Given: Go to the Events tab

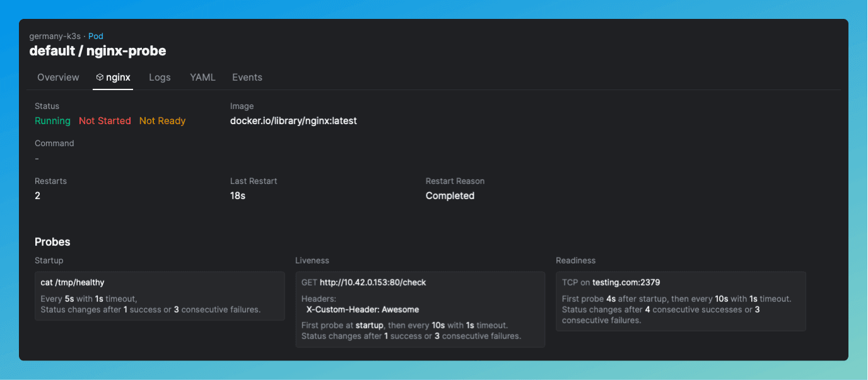Looking at the screenshot, I should coord(247,78).
